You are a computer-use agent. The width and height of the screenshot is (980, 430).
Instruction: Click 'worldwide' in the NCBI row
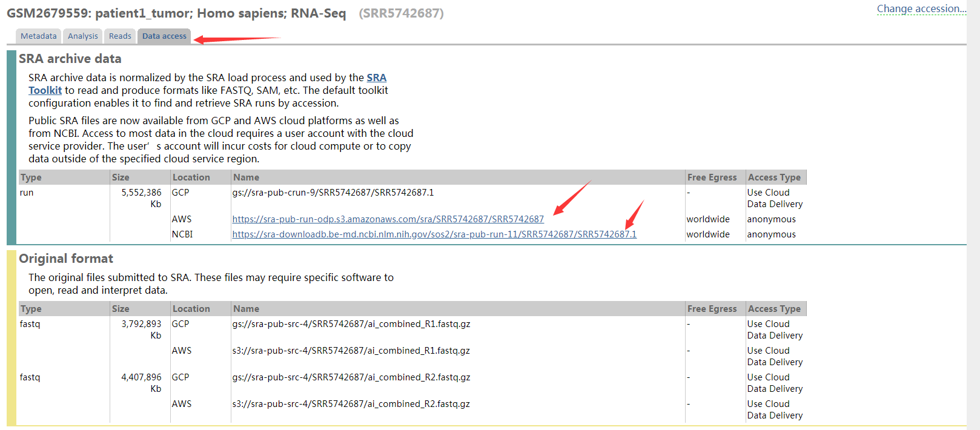click(x=708, y=234)
